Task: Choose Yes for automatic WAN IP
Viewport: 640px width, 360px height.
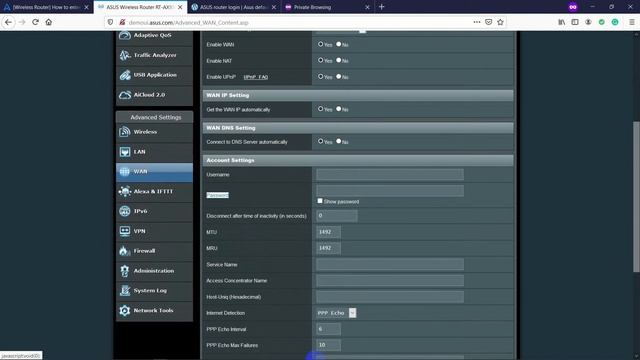Action: pos(321,109)
